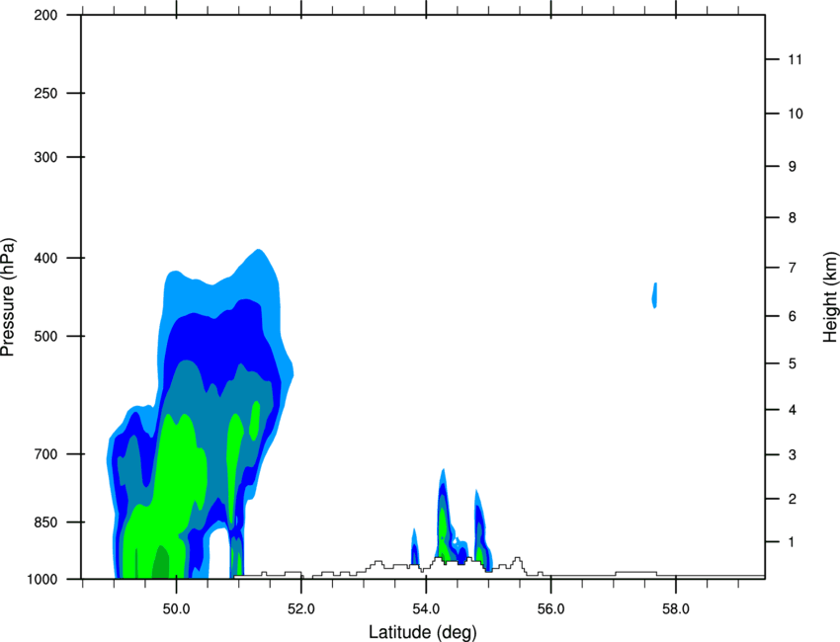Select the 200 pressure tick label
The height and width of the screenshot is (642, 840).
45,15
